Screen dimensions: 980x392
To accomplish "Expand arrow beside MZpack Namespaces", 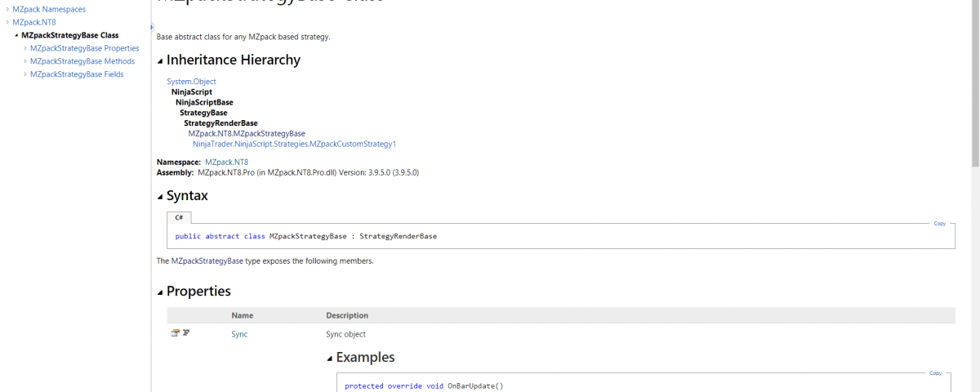I will [7, 9].
